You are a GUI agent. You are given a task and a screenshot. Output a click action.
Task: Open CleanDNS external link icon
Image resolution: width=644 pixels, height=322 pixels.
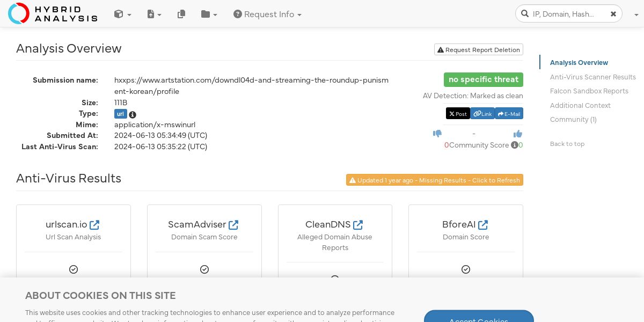[x=358, y=224]
